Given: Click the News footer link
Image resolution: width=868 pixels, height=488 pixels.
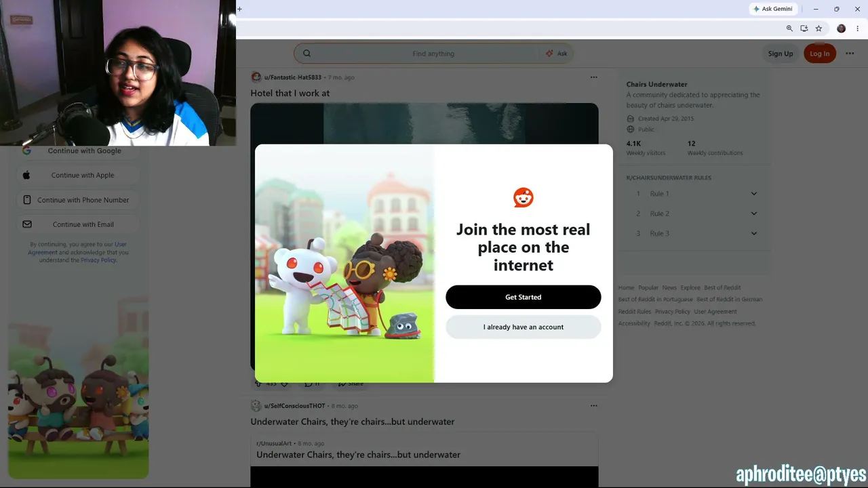Looking at the screenshot, I should (x=669, y=287).
